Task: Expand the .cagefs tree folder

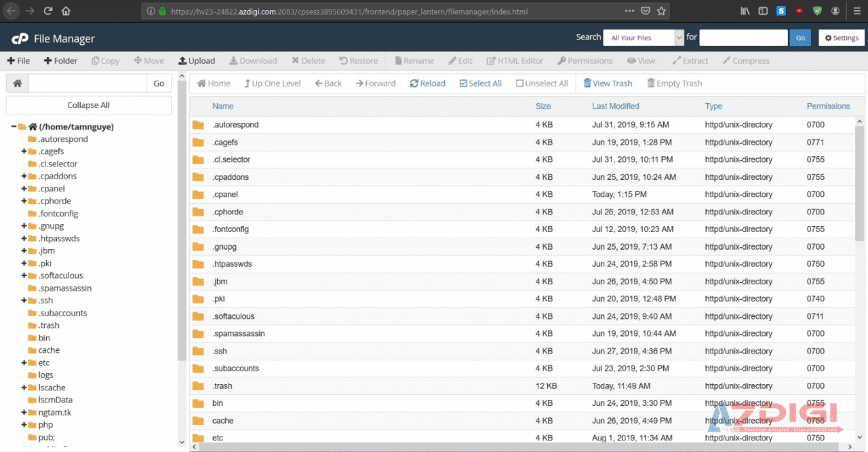Action: pos(24,151)
